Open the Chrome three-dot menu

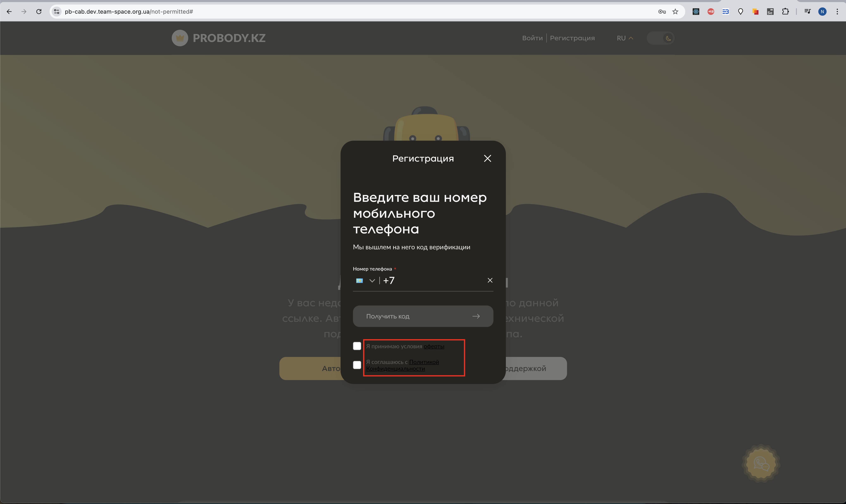tap(837, 12)
